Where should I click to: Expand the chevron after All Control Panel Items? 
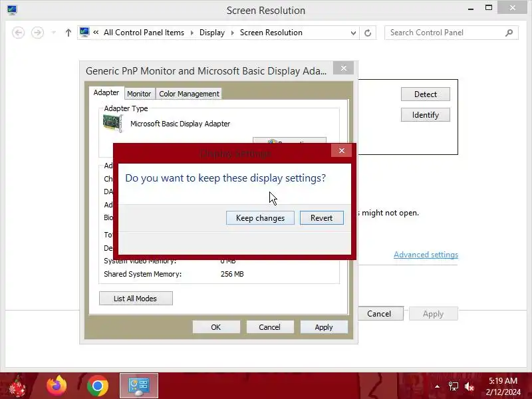[x=192, y=33]
